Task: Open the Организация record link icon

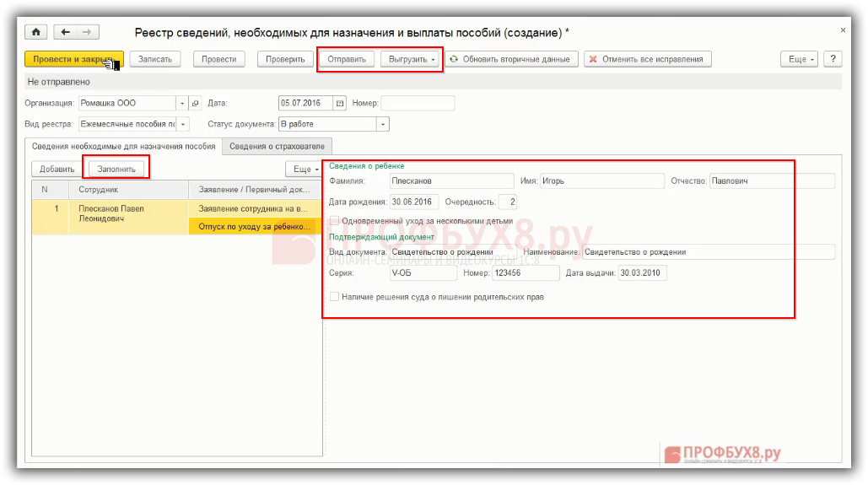Action: 196,103
